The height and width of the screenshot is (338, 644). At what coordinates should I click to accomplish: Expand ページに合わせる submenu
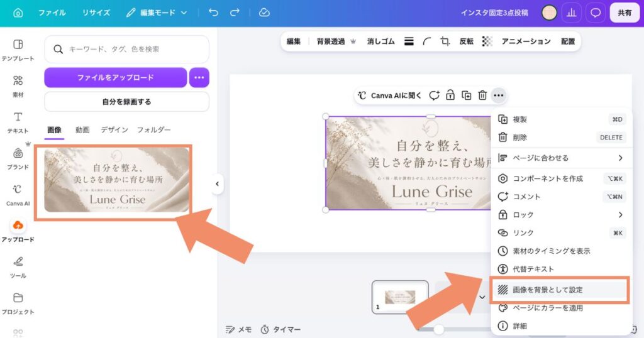[x=562, y=158]
